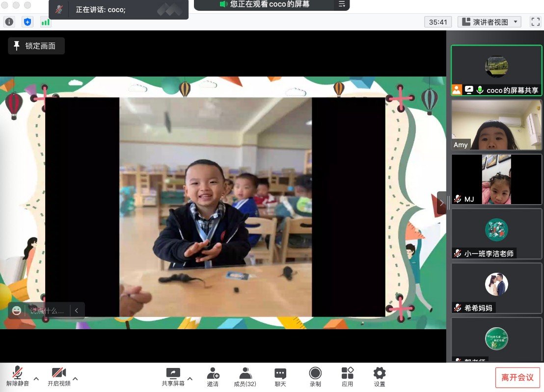The width and height of the screenshot is (544, 392).
Task: Select 小一班李洁老师 participant tile
Action: 496,234
